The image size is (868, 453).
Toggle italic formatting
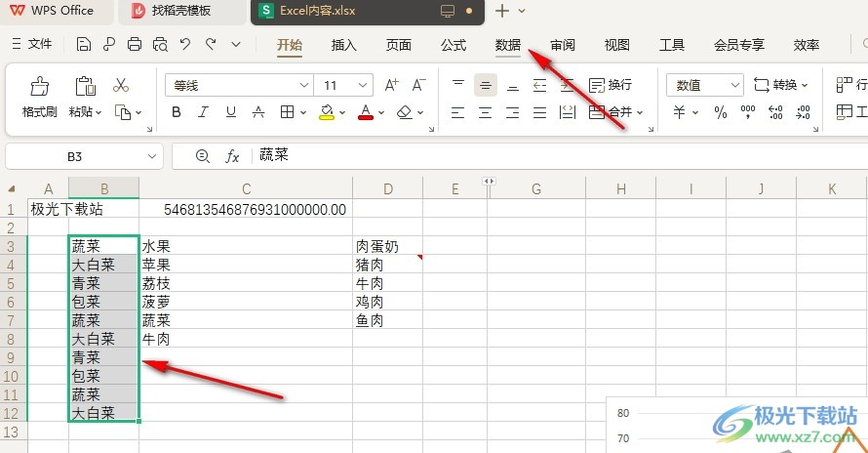pos(204,112)
